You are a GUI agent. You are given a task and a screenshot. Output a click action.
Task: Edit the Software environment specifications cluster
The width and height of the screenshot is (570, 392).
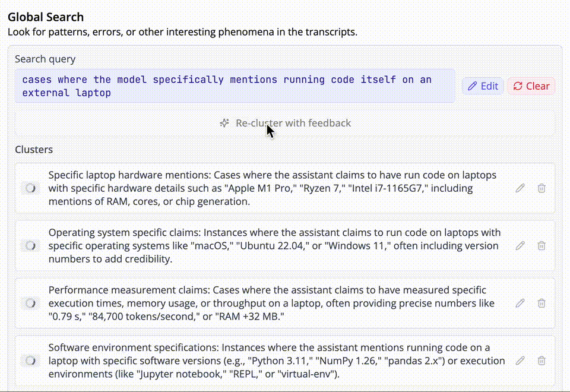(x=520, y=361)
